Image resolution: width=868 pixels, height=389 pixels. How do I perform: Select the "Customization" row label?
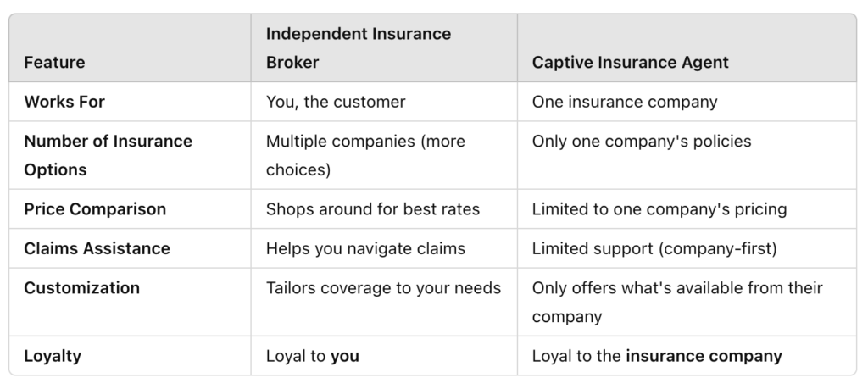click(x=81, y=288)
